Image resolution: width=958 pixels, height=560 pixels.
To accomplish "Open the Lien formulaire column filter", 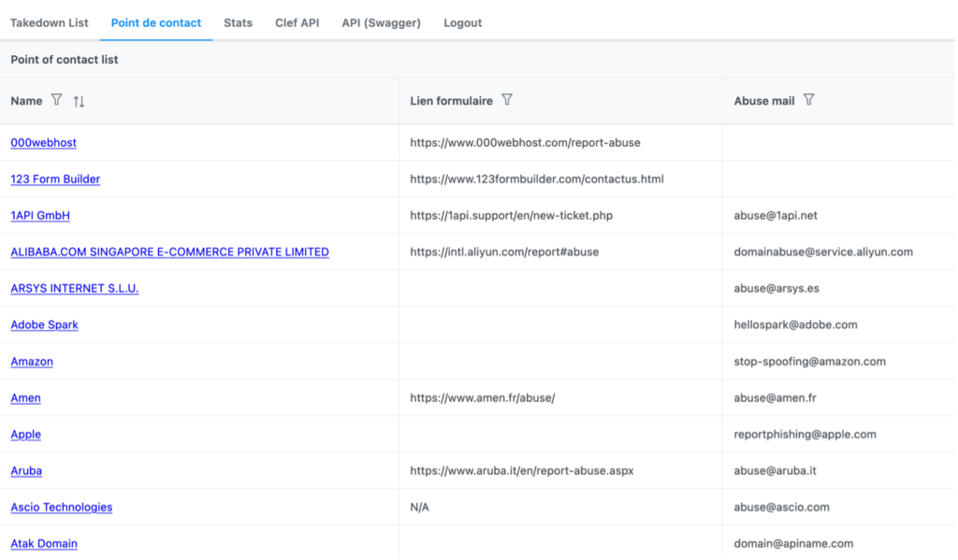I will 507,99.
